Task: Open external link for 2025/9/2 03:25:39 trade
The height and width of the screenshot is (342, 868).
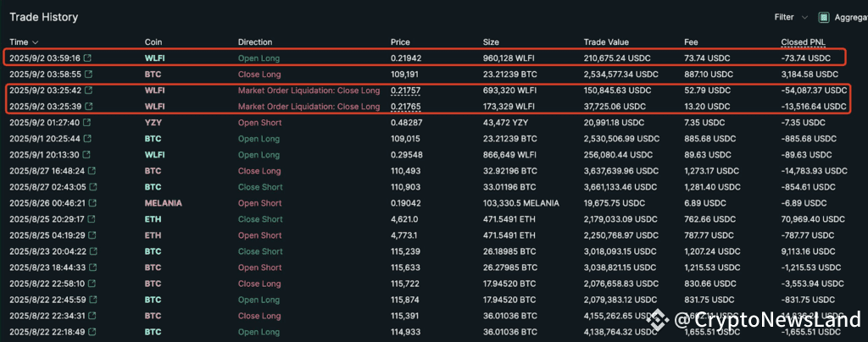Action: click(88, 106)
